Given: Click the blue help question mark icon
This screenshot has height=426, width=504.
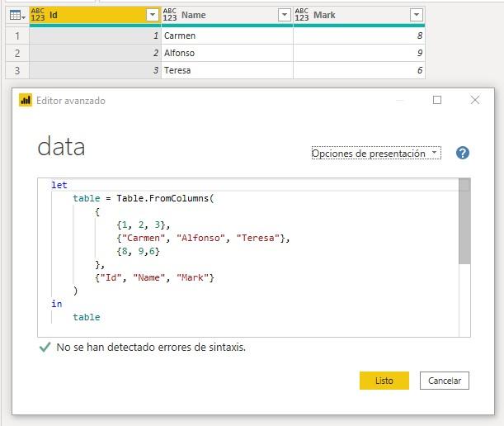Looking at the screenshot, I should [462, 153].
